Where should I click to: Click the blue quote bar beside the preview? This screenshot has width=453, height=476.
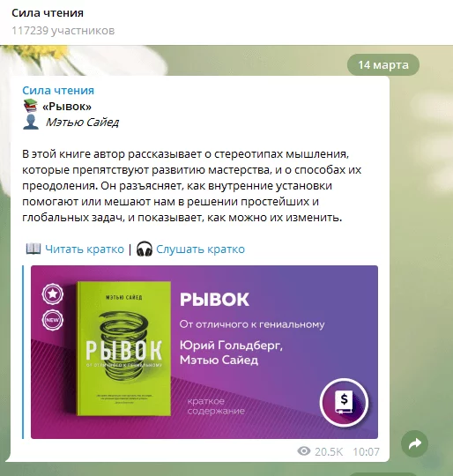[x=23, y=352]
